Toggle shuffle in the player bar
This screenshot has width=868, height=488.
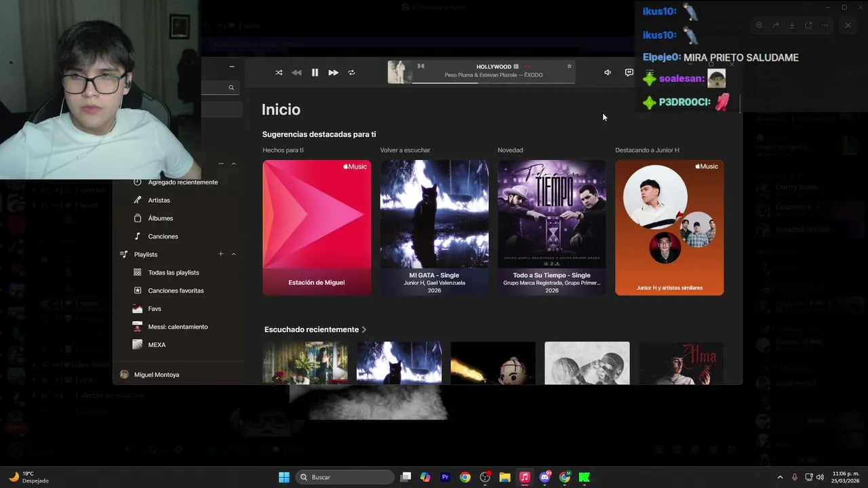279,73
